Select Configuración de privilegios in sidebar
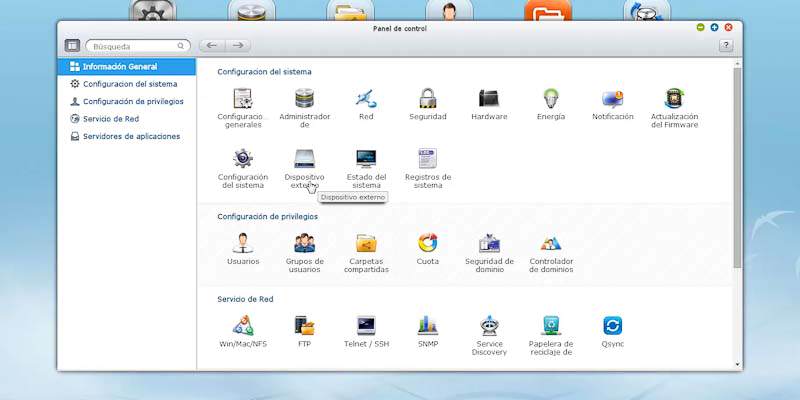Image resolution: width=800 pixels, height=400 pixels. point(127,102)
